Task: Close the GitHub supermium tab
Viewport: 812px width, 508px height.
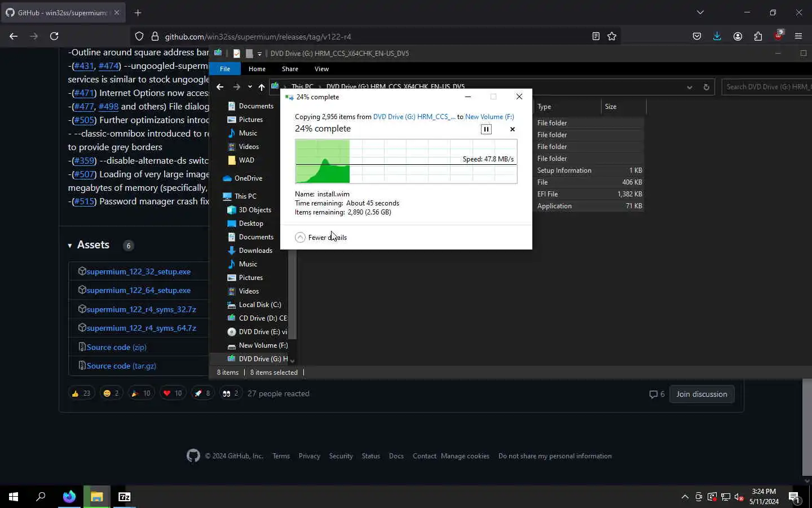Action: [x=117, y=12]
